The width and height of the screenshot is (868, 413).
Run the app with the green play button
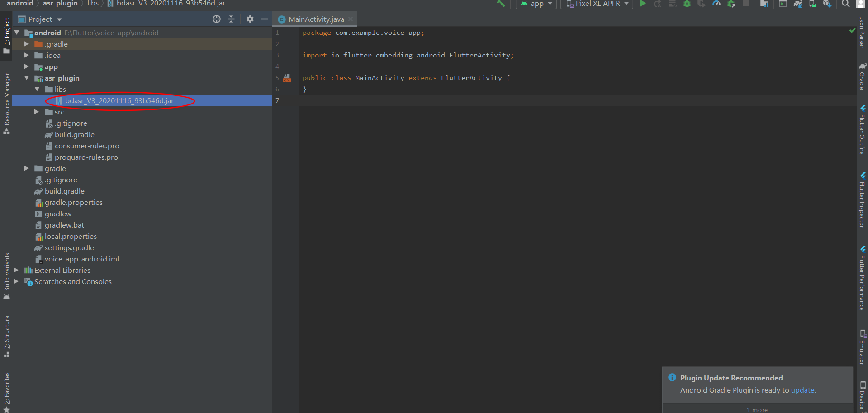643,4
